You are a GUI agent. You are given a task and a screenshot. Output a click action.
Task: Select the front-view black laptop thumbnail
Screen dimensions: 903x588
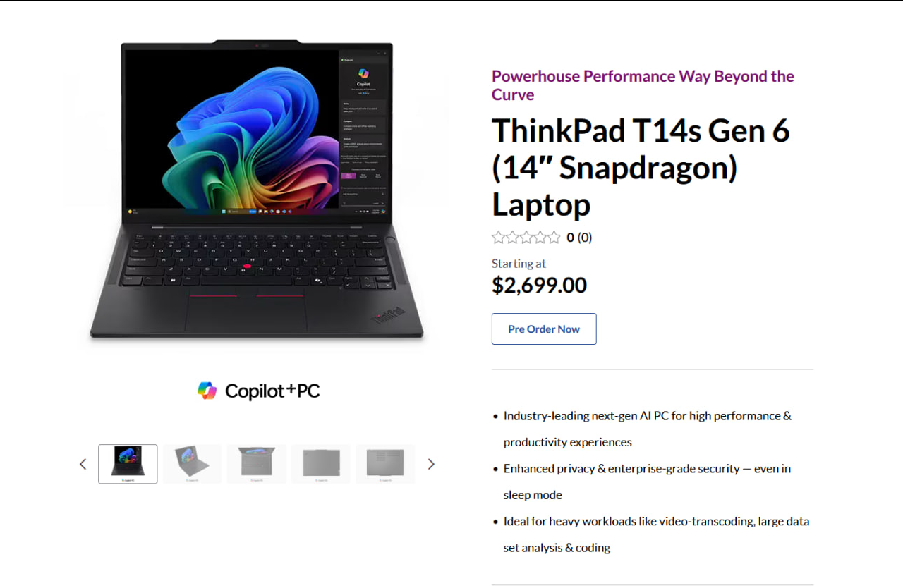128,464
